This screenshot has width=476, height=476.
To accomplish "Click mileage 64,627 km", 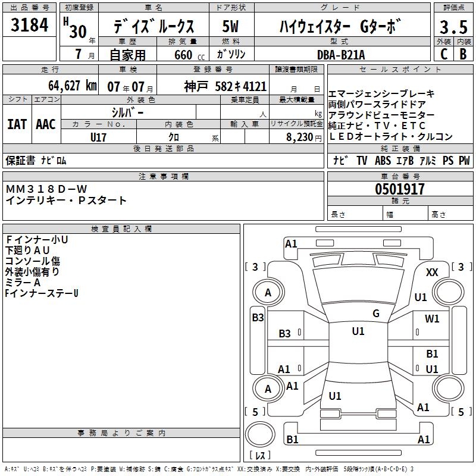I will [x=73, y=85].
